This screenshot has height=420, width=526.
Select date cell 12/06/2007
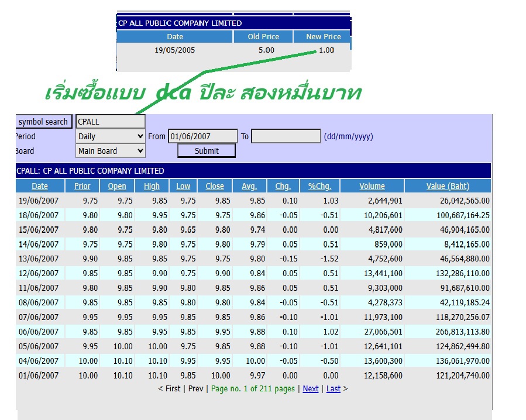[39, 273]
